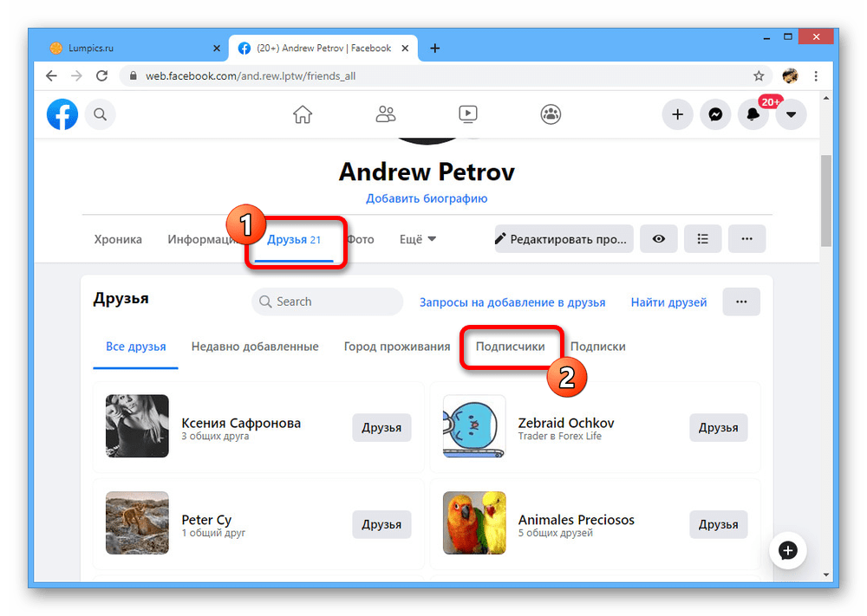This screenshot has width=867, height=616.
Task: Click the Create plus button
Action: coord(677,114)
